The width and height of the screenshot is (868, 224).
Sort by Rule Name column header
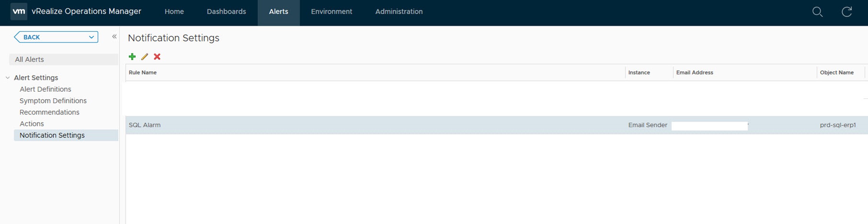(143, 72)
